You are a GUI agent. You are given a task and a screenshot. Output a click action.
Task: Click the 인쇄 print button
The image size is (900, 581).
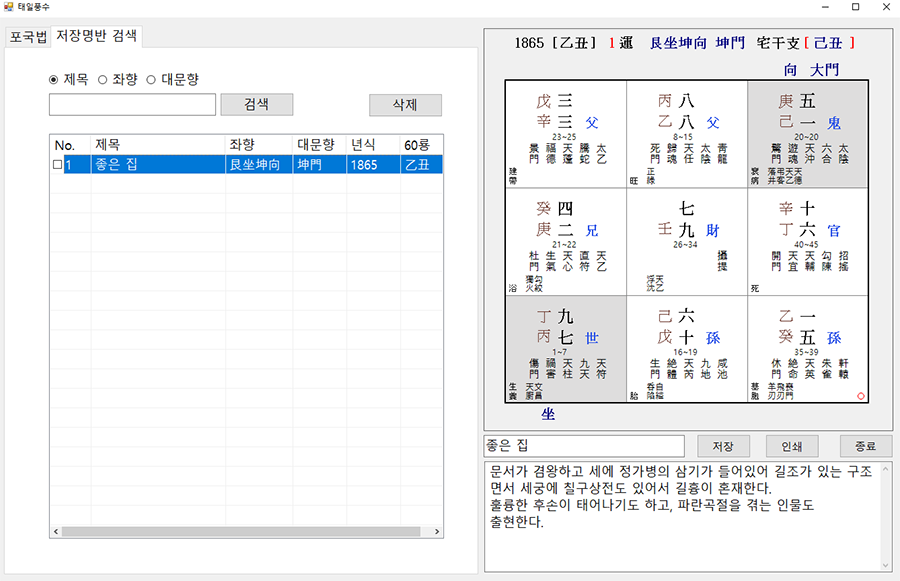coord(792,446)
